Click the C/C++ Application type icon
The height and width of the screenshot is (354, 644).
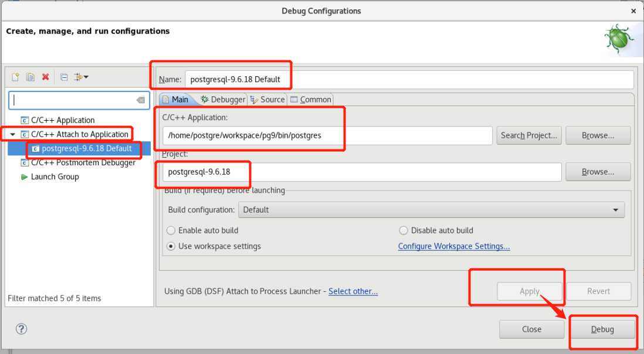(25, 120)
